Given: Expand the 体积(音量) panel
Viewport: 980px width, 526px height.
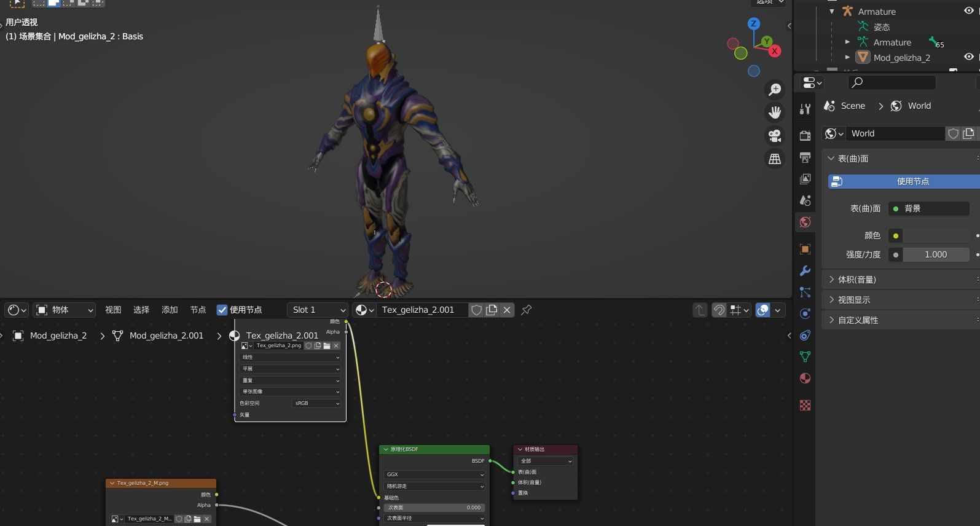Looking at the screenshot, I should pos(857,280).
